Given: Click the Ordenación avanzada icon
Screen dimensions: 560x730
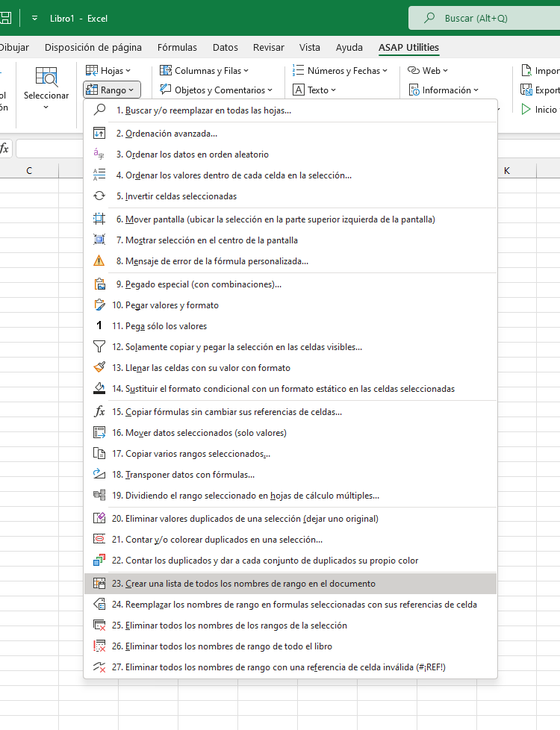Looking at the screenshot, I should (x=99, y=133).
